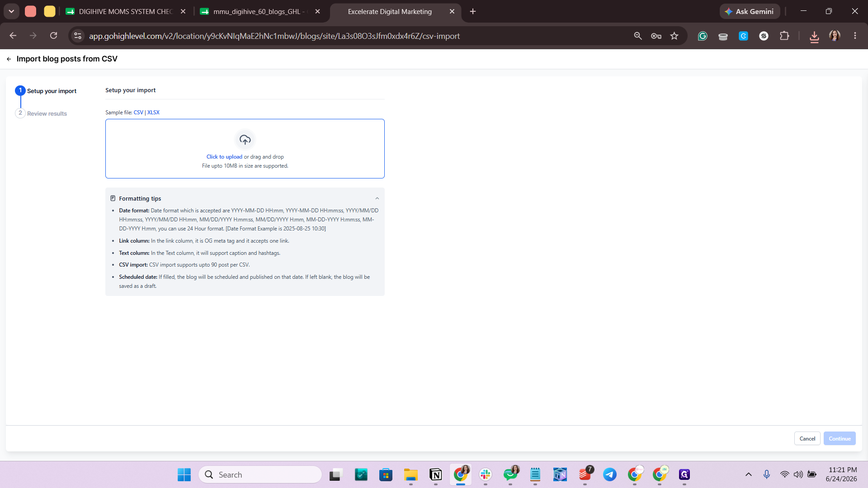Go back in browser history

13,36
